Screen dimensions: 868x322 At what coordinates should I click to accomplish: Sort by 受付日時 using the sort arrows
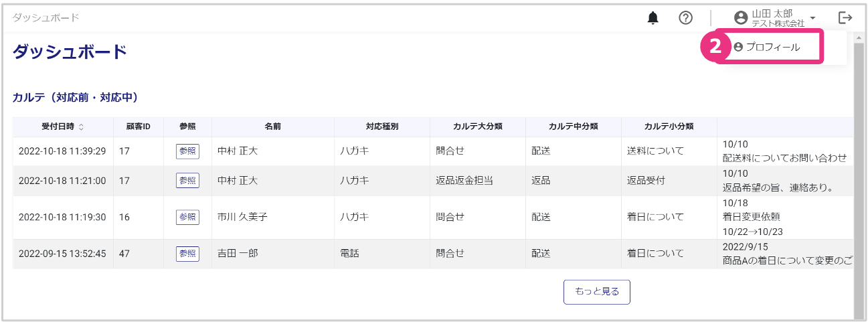pyautogui.click(x=81, y=127)
